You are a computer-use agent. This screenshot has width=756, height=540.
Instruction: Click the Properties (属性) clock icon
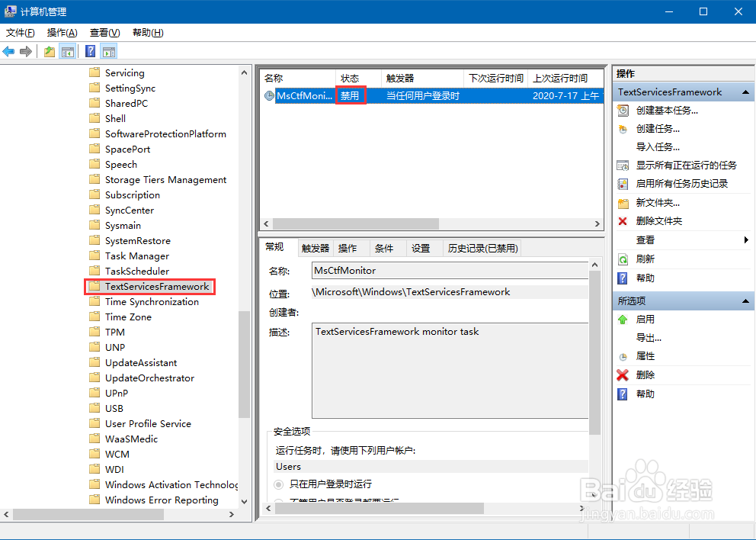[623, 357]
